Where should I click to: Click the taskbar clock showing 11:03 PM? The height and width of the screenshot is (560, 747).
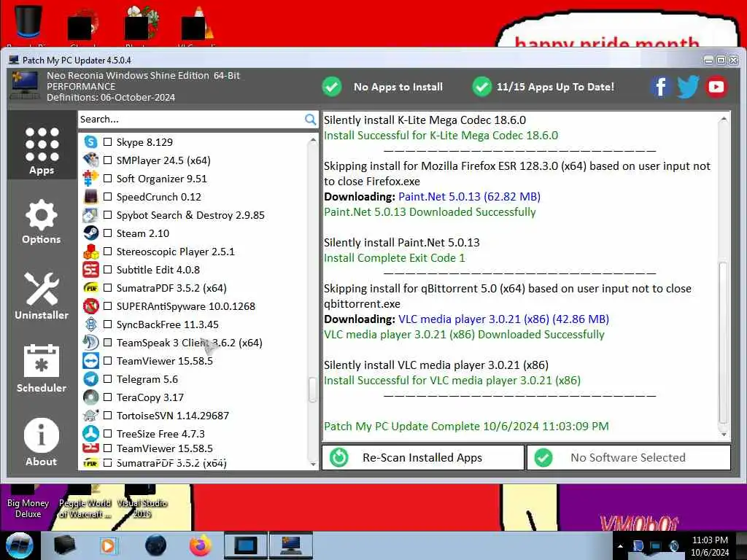710,546
